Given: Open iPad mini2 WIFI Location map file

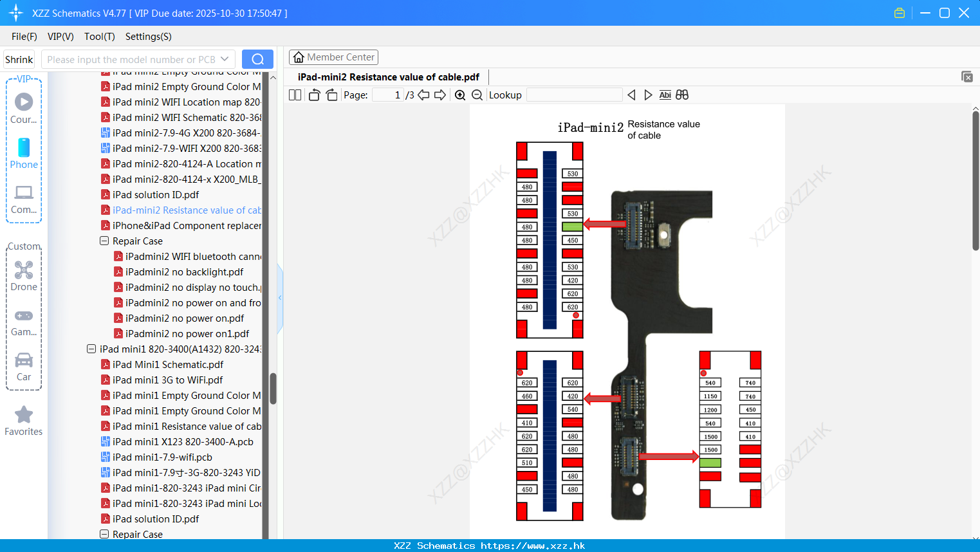Looking at the screenshot, I should (181, 102).
